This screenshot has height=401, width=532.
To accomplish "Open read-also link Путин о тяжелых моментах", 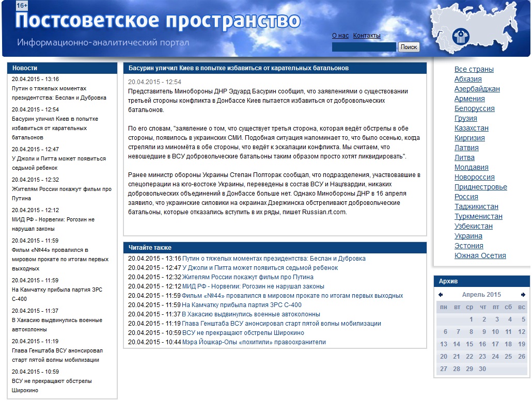I will point(274,259).
